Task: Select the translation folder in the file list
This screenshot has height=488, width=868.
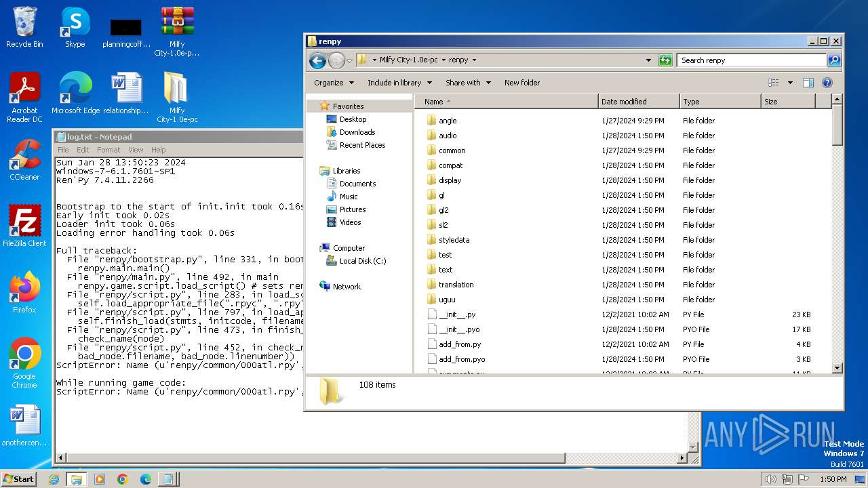Action: click(x=456, y=285)
